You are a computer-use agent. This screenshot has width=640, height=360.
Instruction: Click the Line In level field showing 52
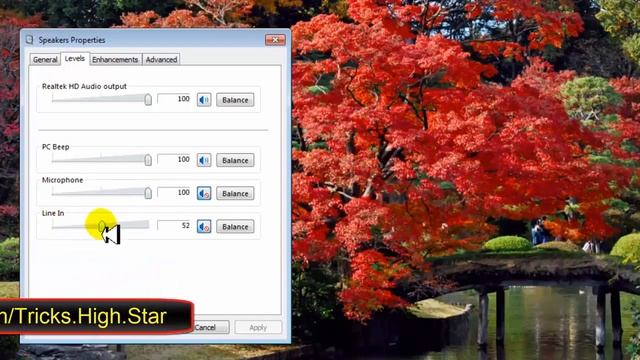point(174,226)
